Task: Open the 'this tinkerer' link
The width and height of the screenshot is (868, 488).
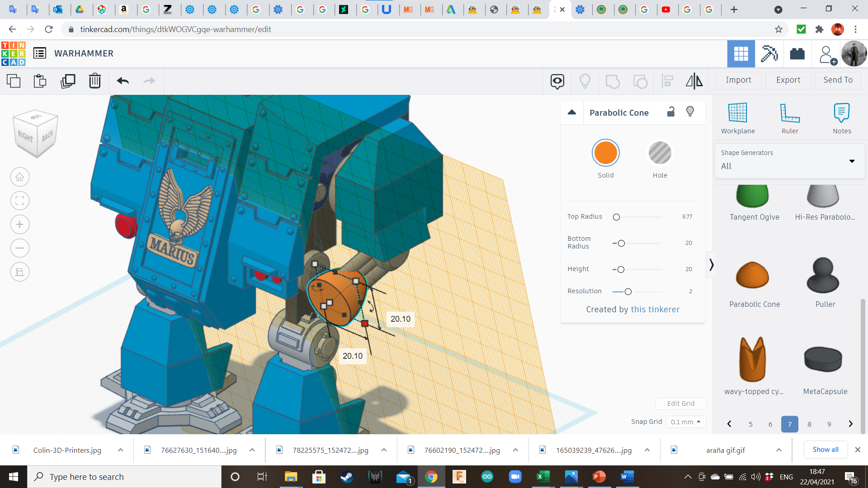Action: [x=655, y=309]
